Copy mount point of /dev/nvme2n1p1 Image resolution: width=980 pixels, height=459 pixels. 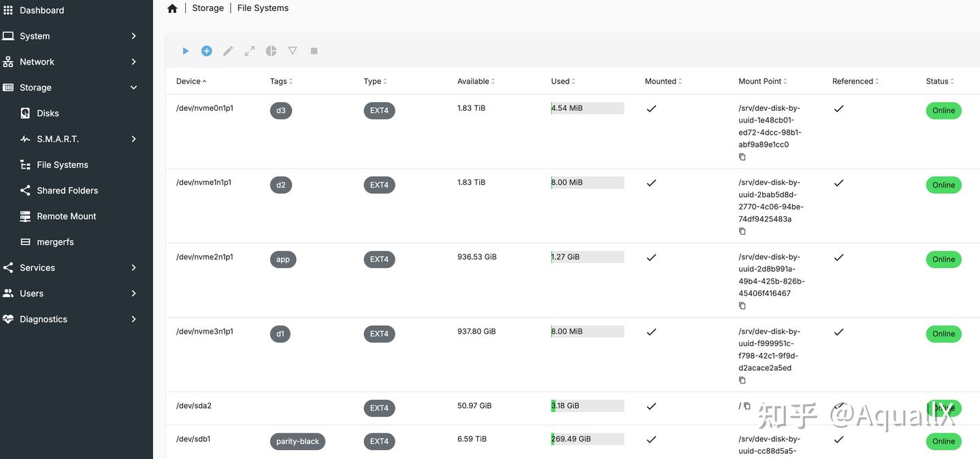coord(742,306)
